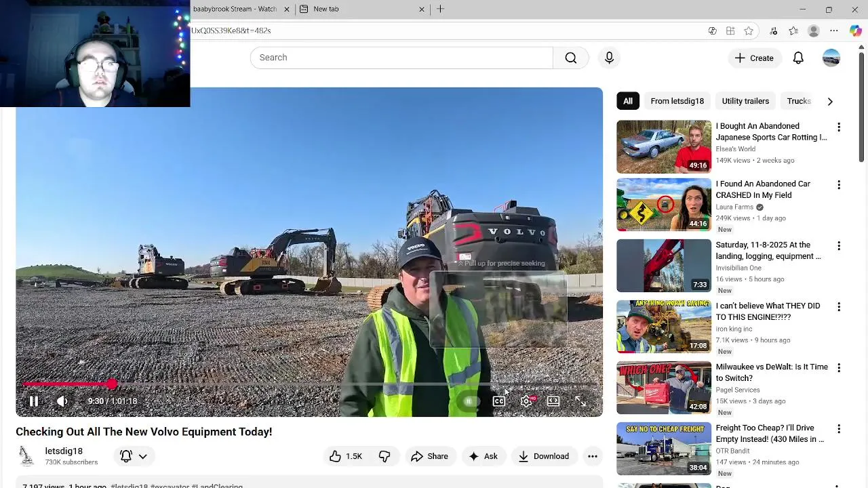Click the Ask button with sparkle icon
868x488 pixels.
coord(484,456)
